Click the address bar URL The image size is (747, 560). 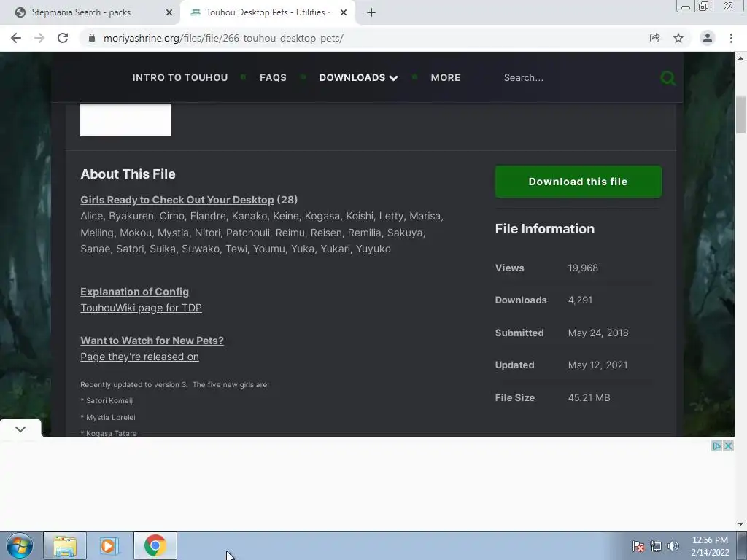(x=223, y=38)
